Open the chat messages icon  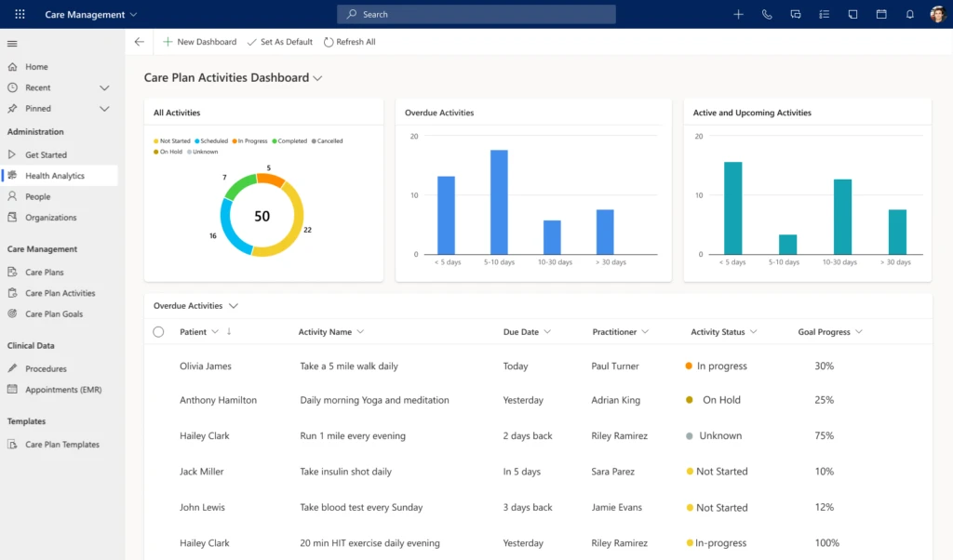pyautogui.click(x=796, y=14)
